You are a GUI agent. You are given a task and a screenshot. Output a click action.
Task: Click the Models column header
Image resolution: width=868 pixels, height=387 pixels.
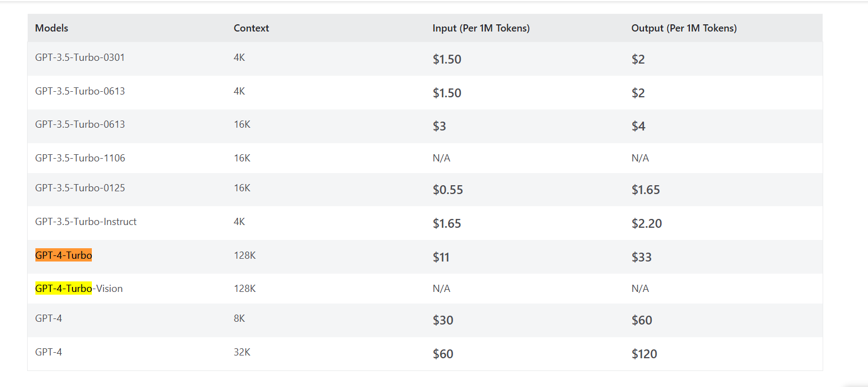[x=51, y=28]
